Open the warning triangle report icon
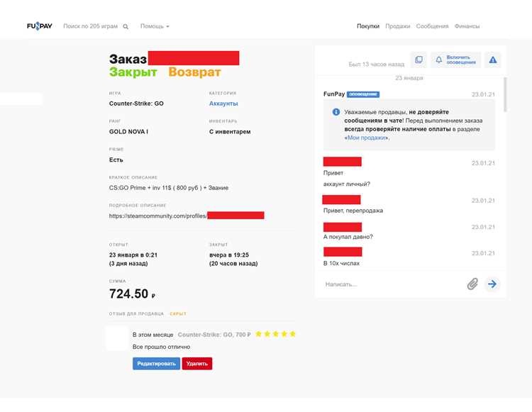Viewport: 532px width, 412px height. (493, 60)
